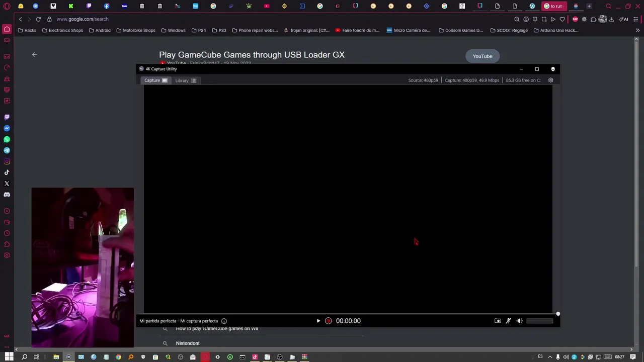Toggle the muted microphone icon
This screenshot has height=362, width=644.
coord(509,321)
